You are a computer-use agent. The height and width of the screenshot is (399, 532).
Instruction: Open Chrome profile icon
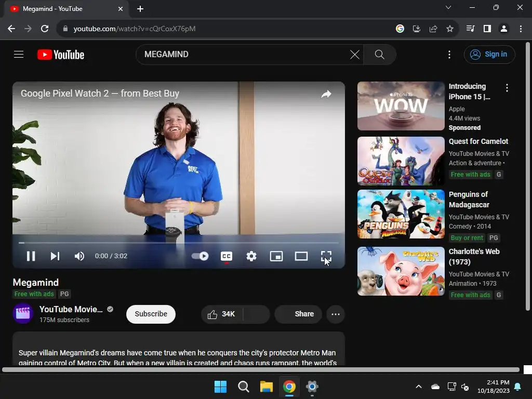504,29
